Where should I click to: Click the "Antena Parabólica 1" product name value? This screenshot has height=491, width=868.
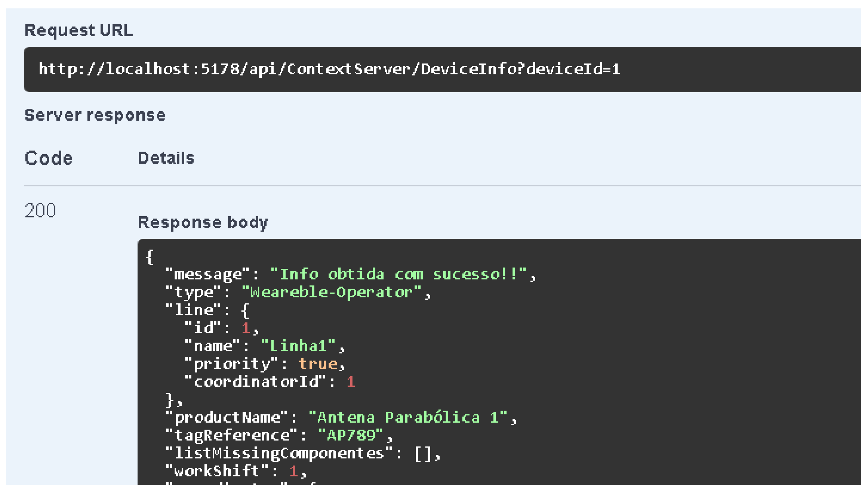(408, 417)
